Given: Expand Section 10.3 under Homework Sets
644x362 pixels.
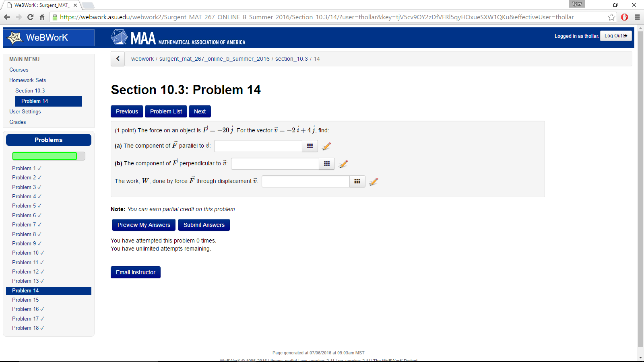Looking at the screenshot, I should pyautogui.click(x=30, y=90).
